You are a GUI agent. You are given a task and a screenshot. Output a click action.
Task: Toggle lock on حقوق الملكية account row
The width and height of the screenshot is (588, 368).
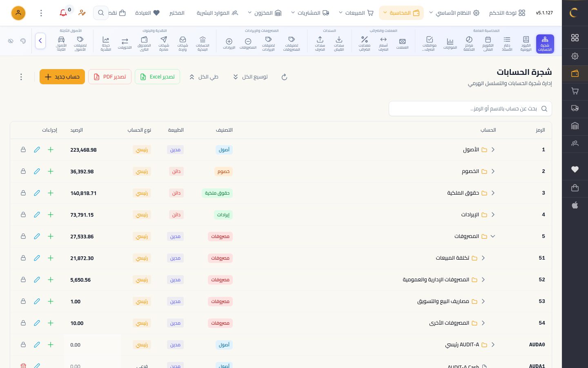pyautogui.click(x=23, y=193)
